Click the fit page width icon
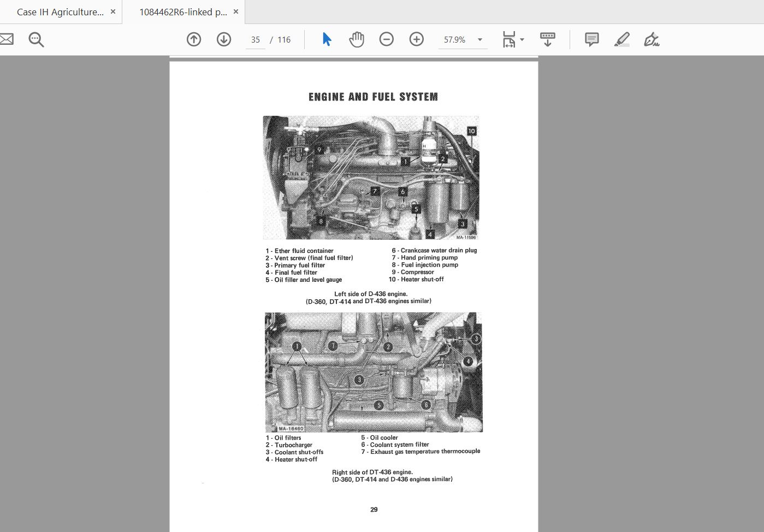The width and height of the screenshot is (764, 532). [x=509, y=39]
